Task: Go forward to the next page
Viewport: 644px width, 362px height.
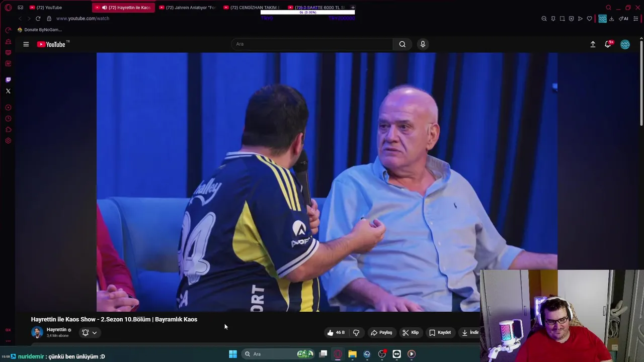Action: [29, 19]
